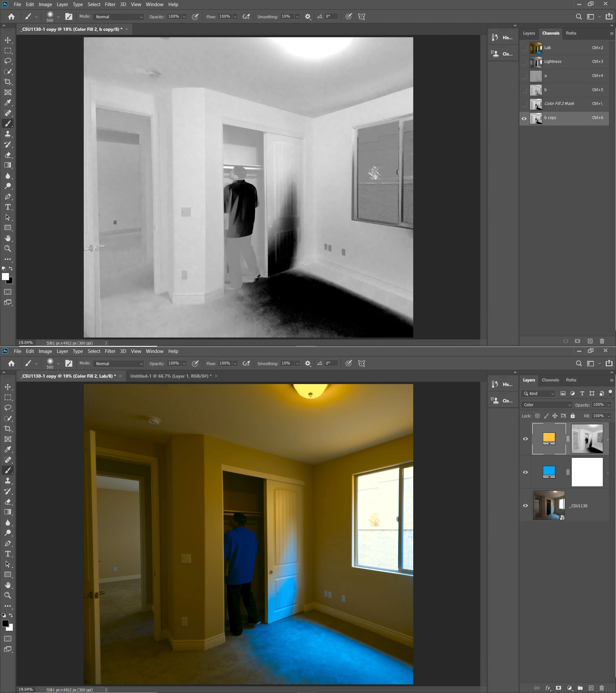Open the History panel in upper window
616x693 pixels.
(x=502, y=38)
